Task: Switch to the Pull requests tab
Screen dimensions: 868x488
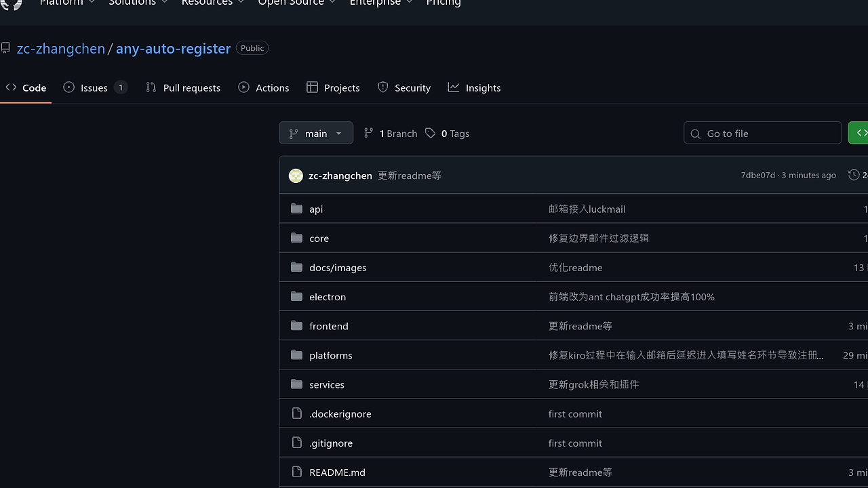Action: [183, 88]
